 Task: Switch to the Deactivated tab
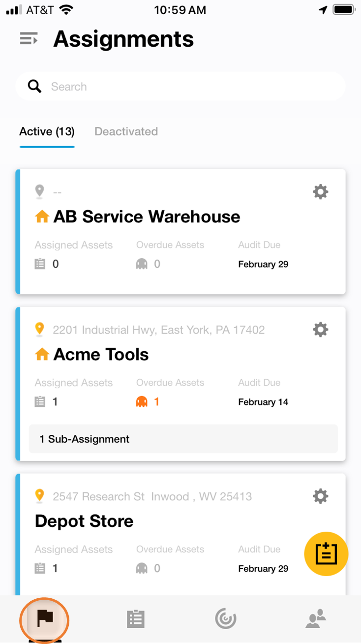(126, 131)
